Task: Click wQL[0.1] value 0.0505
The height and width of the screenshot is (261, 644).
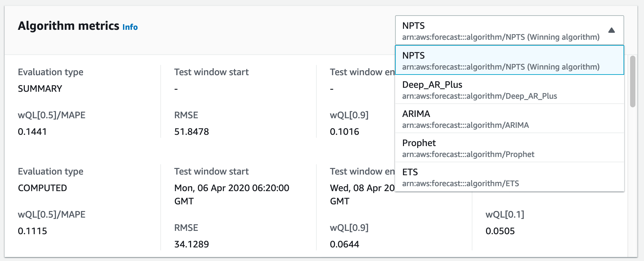Action: pyautogui.click(x=500, y=231)
